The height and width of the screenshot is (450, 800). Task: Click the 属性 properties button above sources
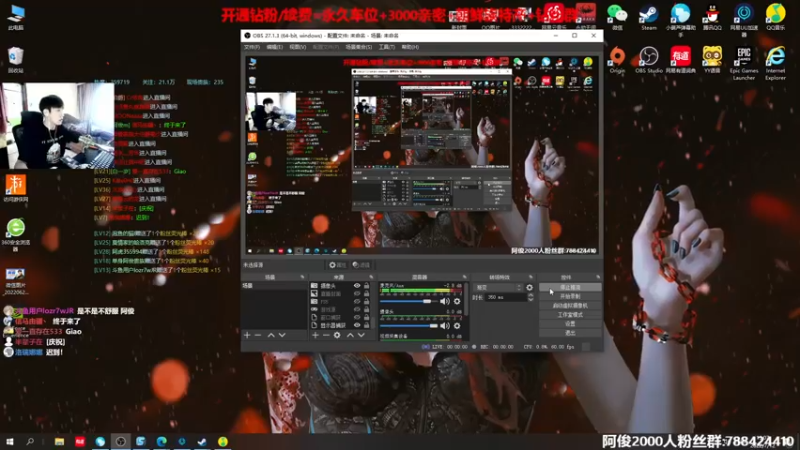(x=337, y=265)
